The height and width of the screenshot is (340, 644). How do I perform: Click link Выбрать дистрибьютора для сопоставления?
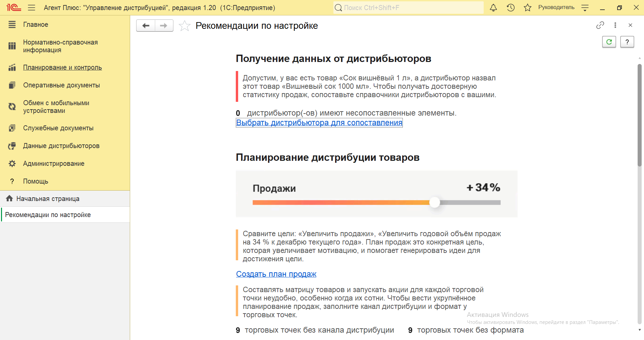319,123
